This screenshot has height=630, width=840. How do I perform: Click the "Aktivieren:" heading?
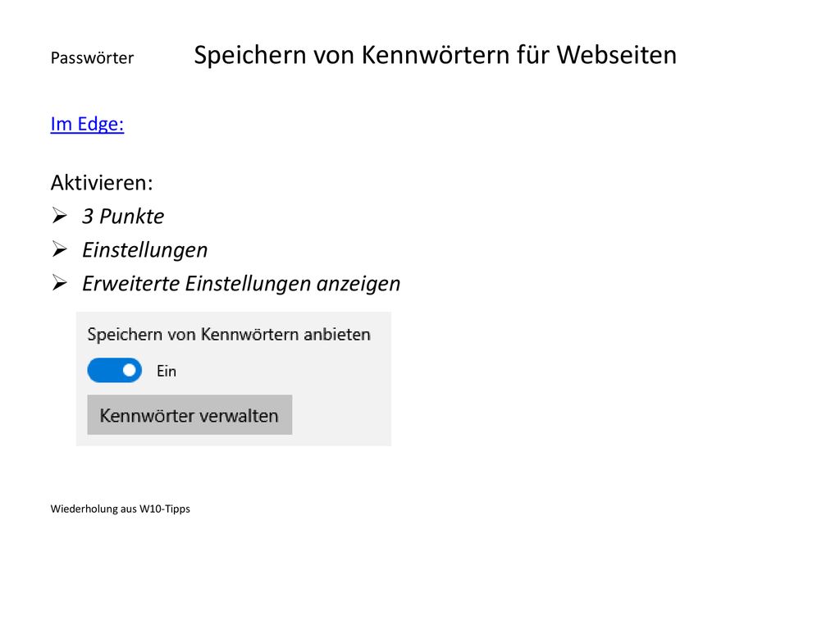click(102, 183)
